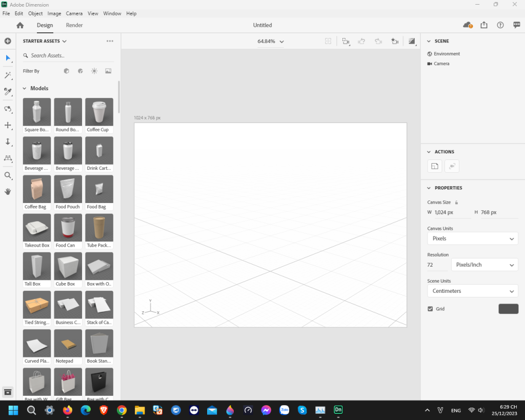This screenshot has height=420, width=525.
Task: Toggle the Canvas Size lock icon
Action: [x=456, y=202]
